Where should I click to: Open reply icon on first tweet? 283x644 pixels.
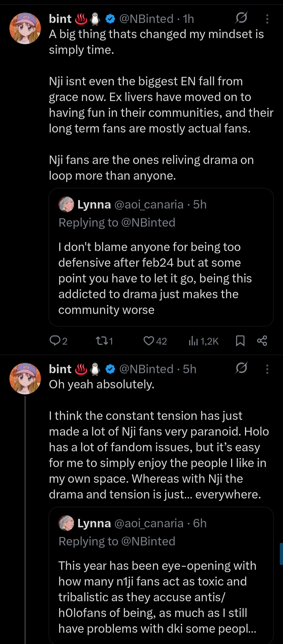coord(55,341)
